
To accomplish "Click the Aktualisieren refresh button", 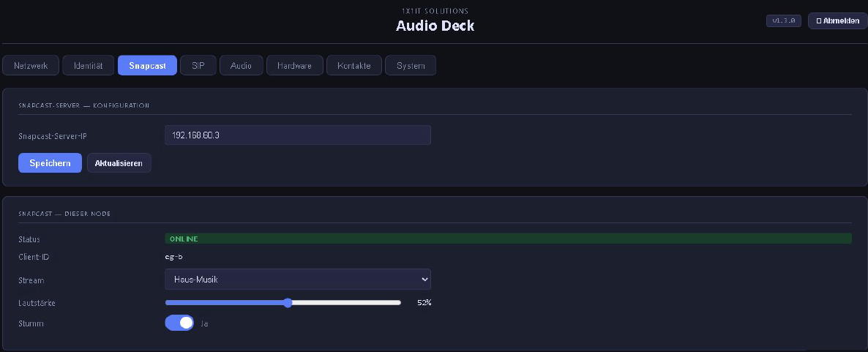I will tap(119, 163).
